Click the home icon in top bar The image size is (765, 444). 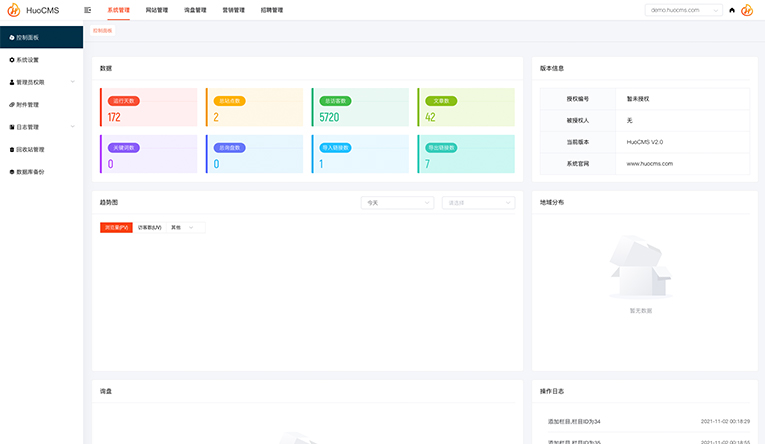click(732, 10)
